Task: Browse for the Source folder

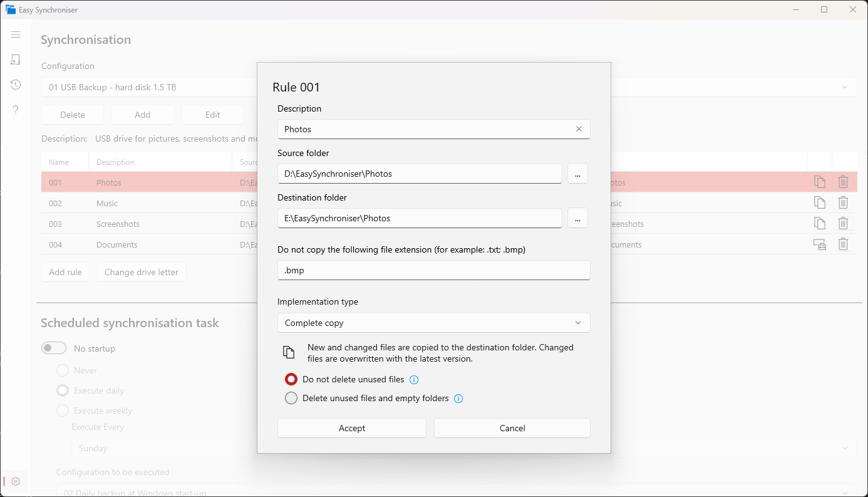Action: coord(577,174)
